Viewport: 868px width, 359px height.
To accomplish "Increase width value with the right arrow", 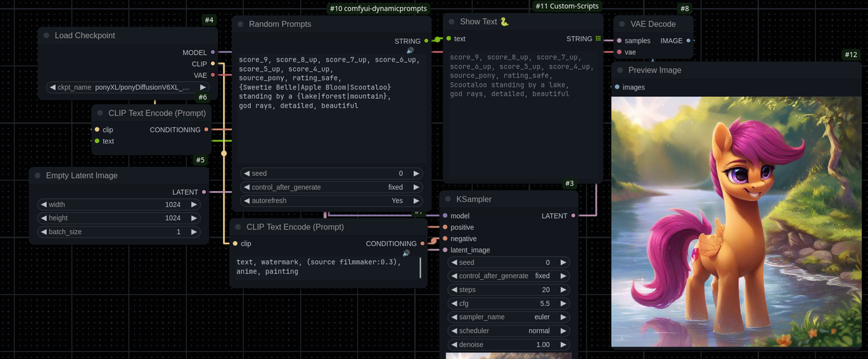I will click(193, 204).
